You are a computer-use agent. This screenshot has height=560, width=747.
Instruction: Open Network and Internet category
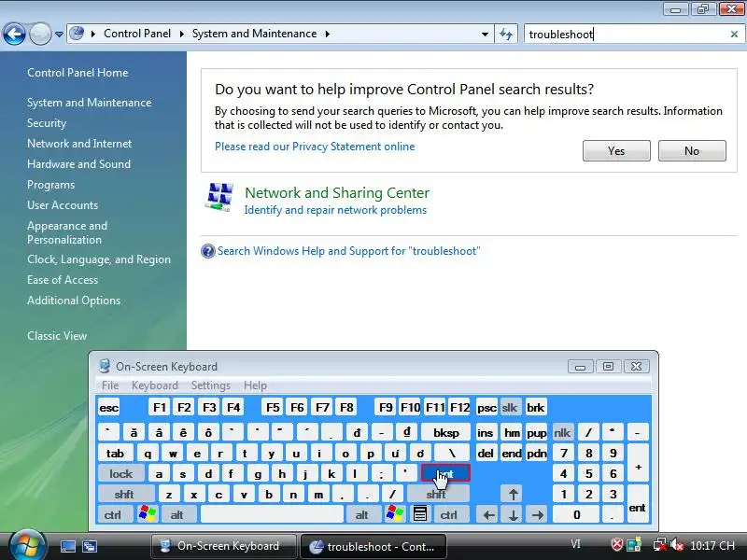pos(79,144)
